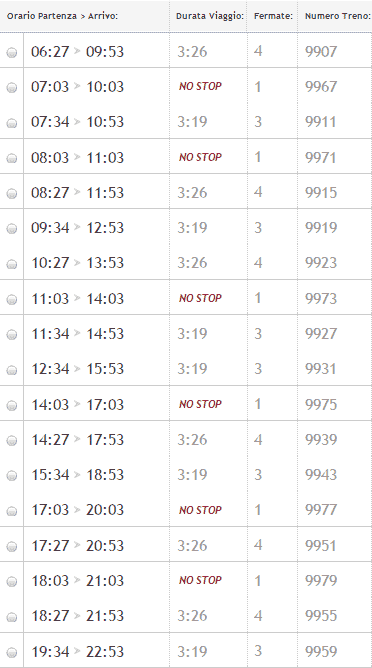
Task: Pick the 15:34 to 18:53 train
Action: coord(12,476)
